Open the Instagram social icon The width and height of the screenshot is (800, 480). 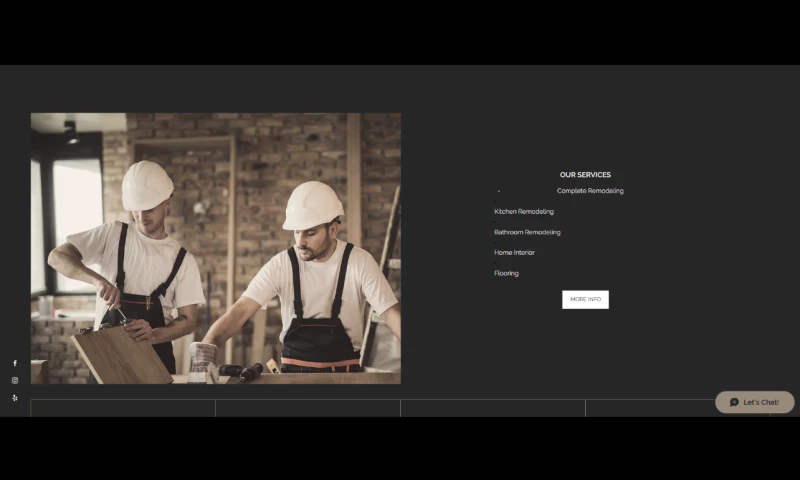15,381
